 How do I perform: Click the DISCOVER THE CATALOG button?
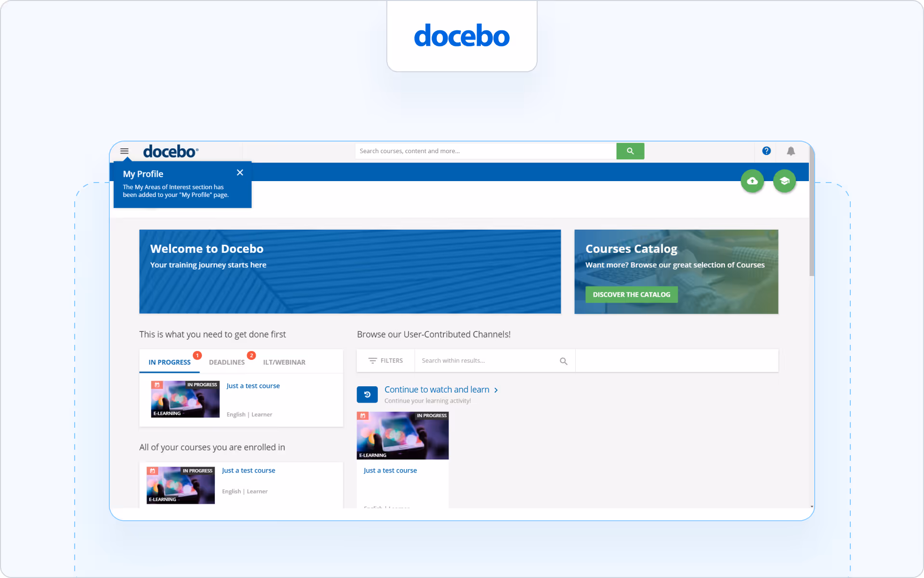click(632, 295)
